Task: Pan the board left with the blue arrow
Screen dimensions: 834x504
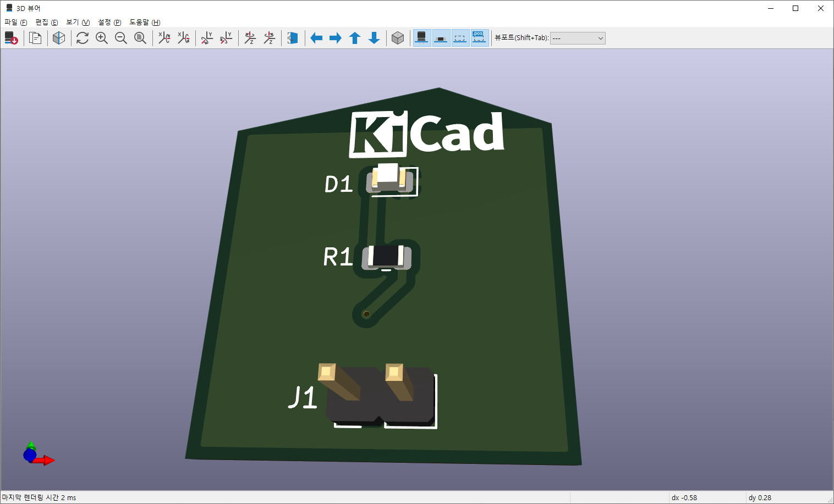Action: point(316,38)
